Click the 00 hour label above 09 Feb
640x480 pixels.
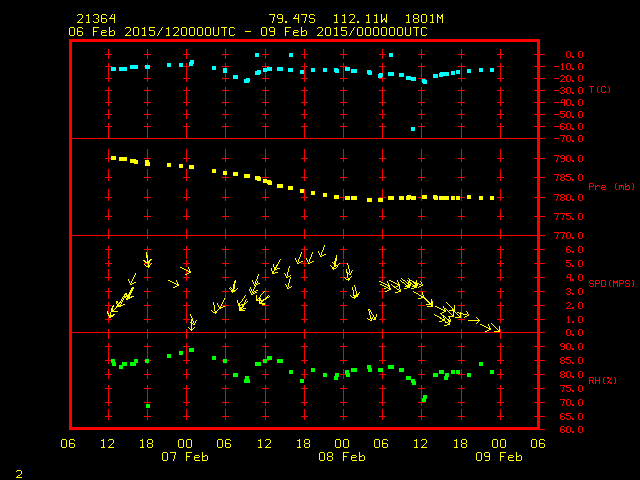pyautogui.click(x=499, y=444)
